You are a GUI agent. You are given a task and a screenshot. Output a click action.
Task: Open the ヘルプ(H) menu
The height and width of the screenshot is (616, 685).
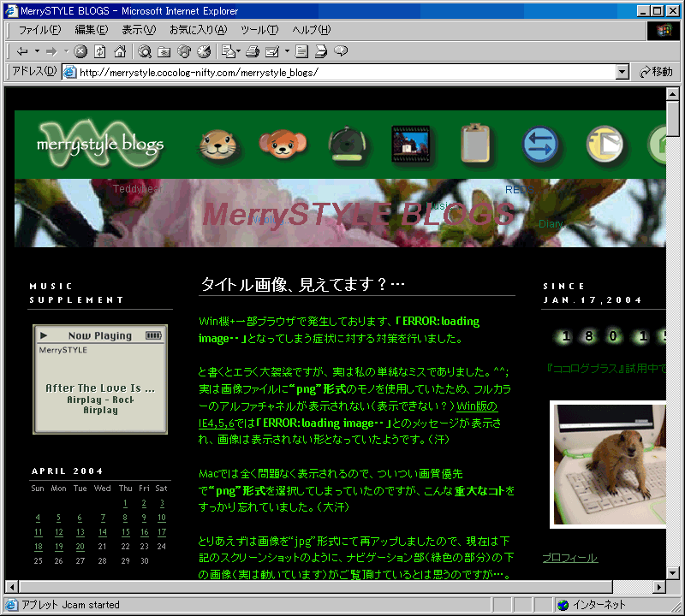(x=312, y=30)
